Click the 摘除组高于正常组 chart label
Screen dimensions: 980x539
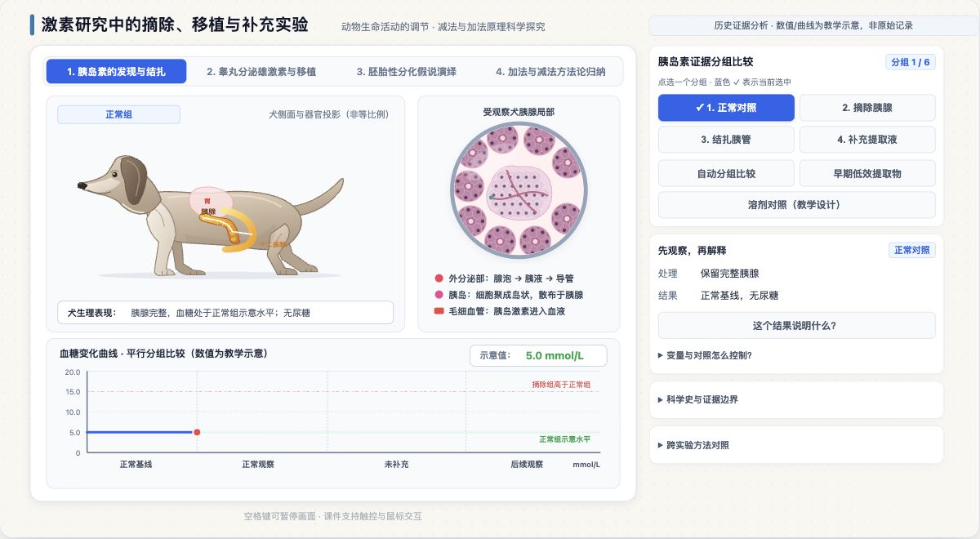pos(561,384)
